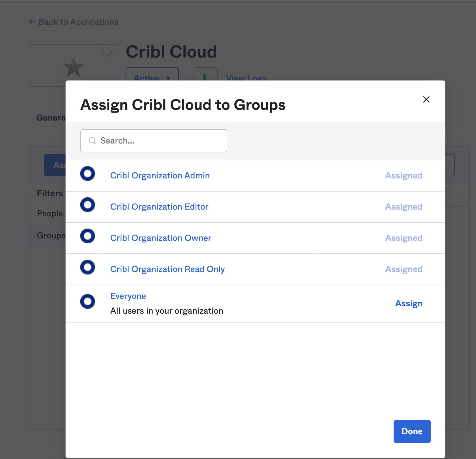The image size is (476, 459).
Task: Assign the Everyone group
Action: point(409,303)
